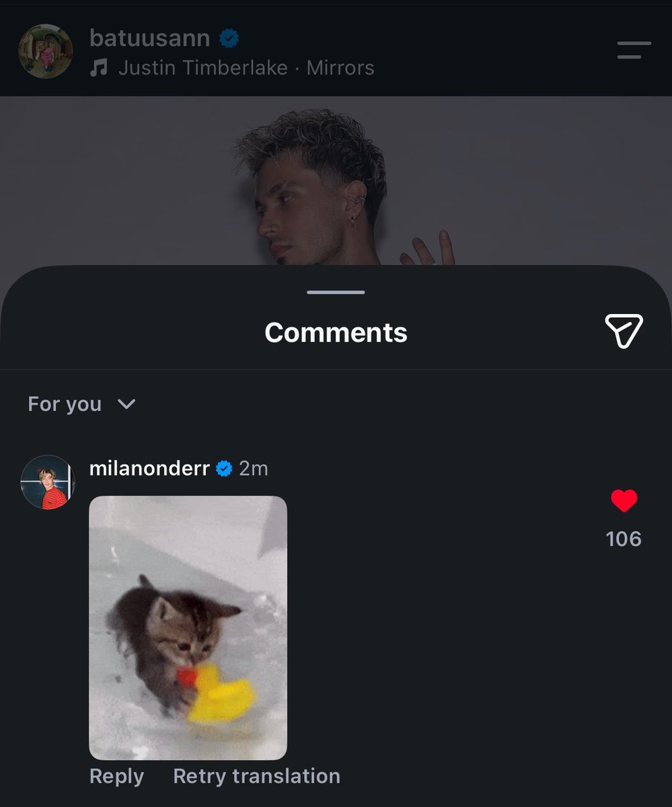Tap batuusann's blue verified badge
The width and height of the screenshot is (672, 807).
(x=230, y=39)
